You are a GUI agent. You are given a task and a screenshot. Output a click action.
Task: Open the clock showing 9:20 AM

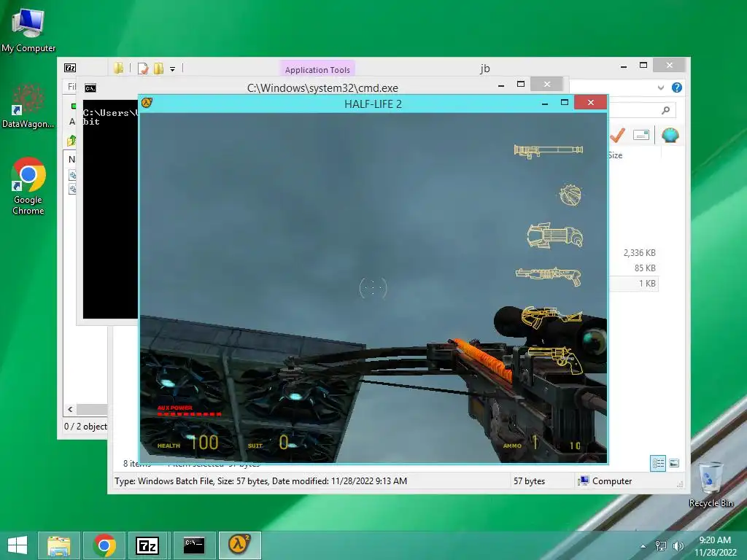click(x=715, y=545)
